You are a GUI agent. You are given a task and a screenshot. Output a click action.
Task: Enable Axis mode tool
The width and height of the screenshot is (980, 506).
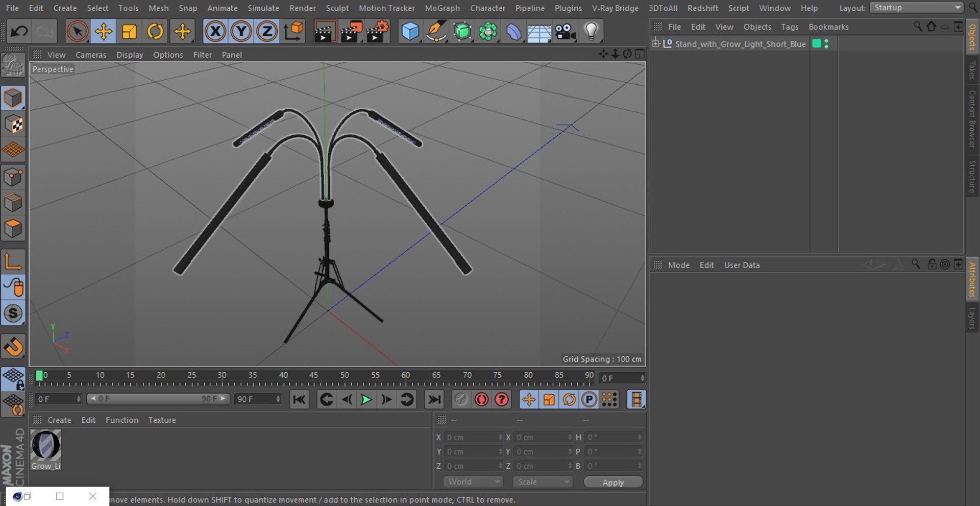pos(13,261)
